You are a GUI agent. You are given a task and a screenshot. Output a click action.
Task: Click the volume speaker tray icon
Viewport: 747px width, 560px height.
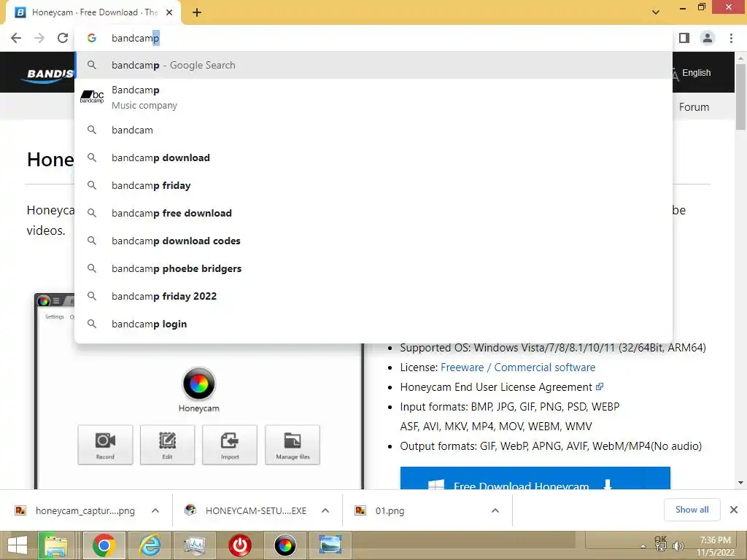[x=677, y=545]
